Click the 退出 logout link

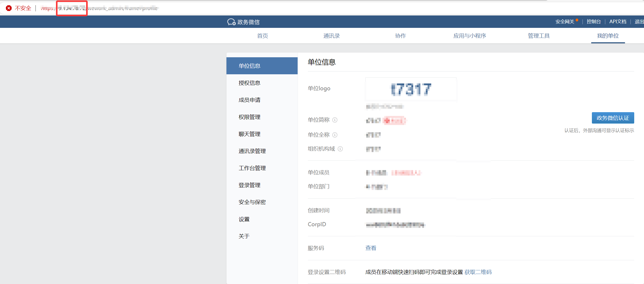639,22
